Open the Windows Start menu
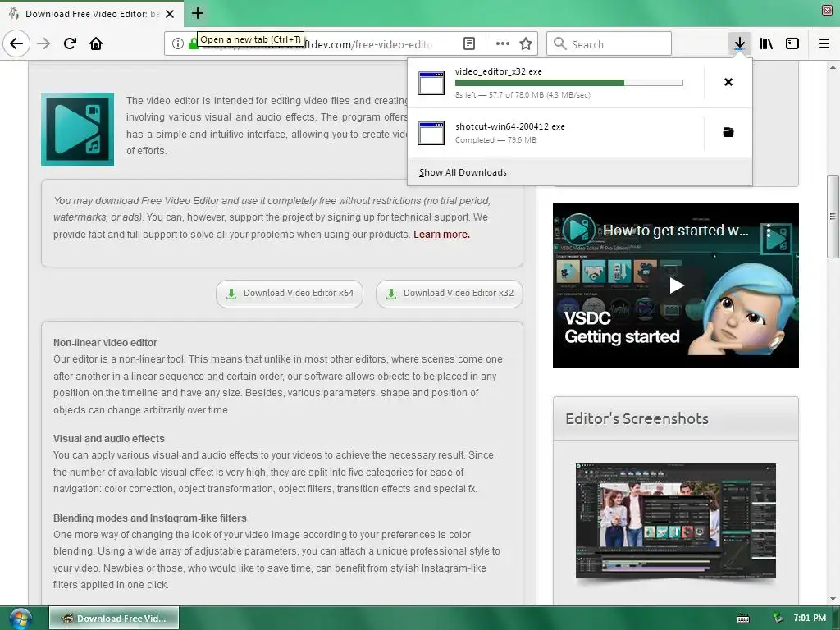This screenshot has height=630, width=840. pos(20,619)
